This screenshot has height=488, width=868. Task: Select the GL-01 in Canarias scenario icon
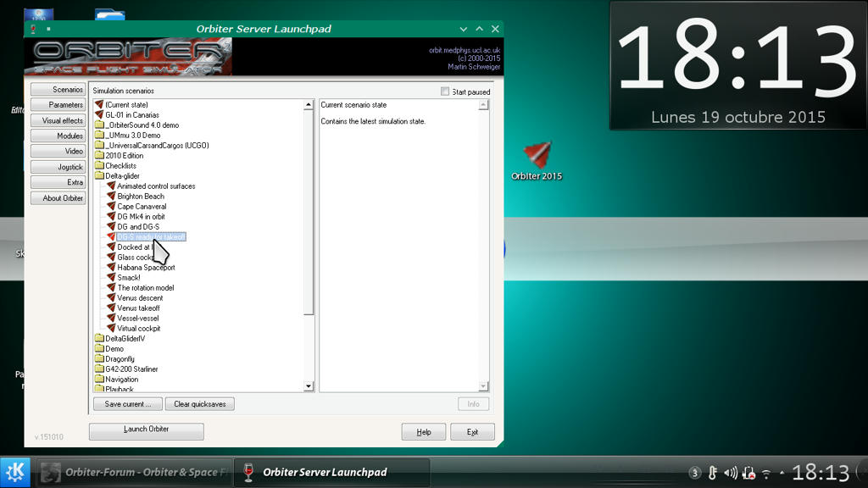pyautogui.click(x=99, y=114)
